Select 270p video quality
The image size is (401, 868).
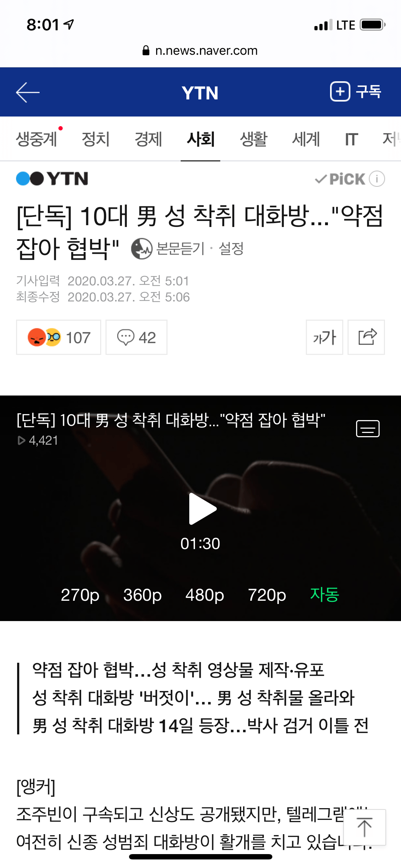pos(80,595)
